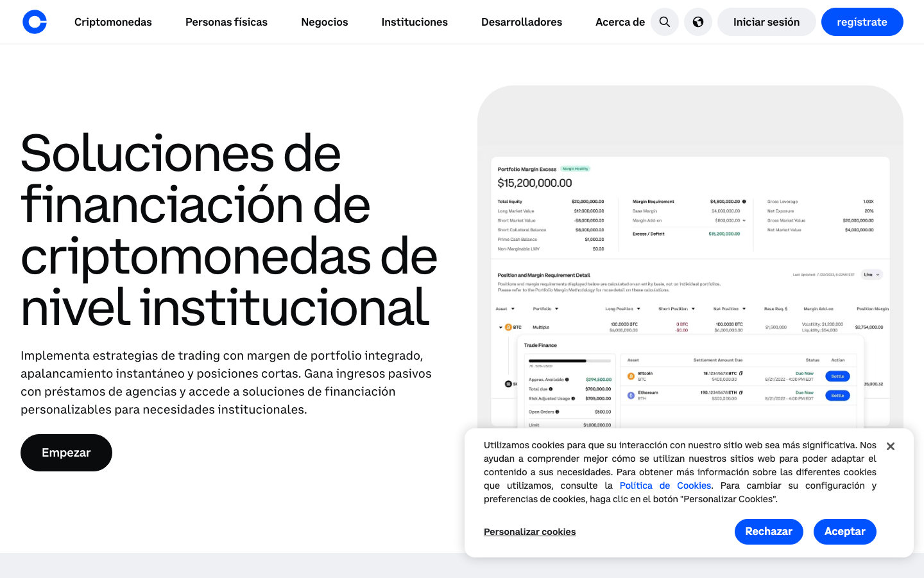Open the Instituciones menu

pos(415,22)
